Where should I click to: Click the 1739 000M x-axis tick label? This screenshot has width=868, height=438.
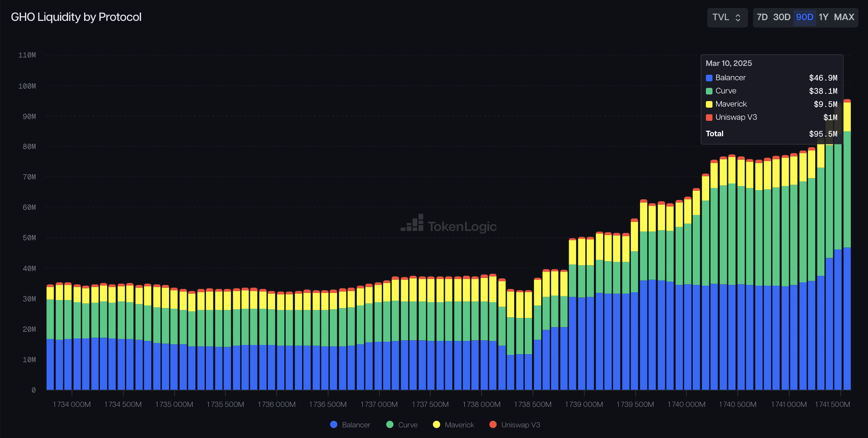(584, 404)
